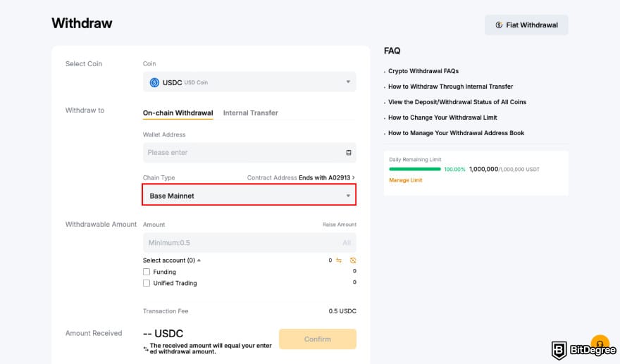620x364 pixels.
Task: Click the Amount input field Minimum:0.5
Action: tap(249, 243)
